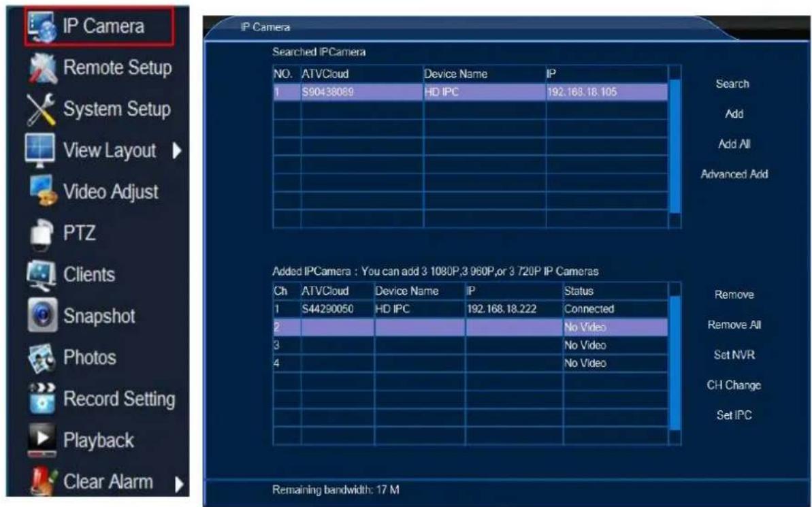Click the ATVCloud header in searched table
Image resolution: width=812 pixels, height=507 pixels.
click(325, 74)
